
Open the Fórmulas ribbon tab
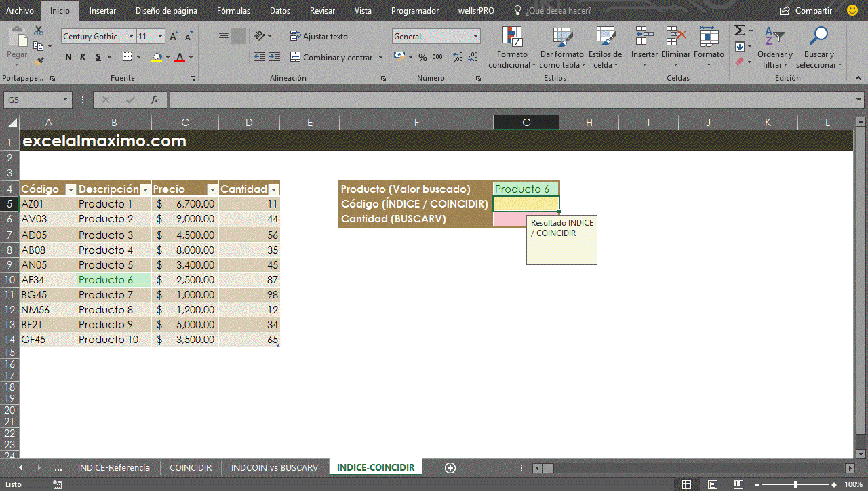(233, 10)
